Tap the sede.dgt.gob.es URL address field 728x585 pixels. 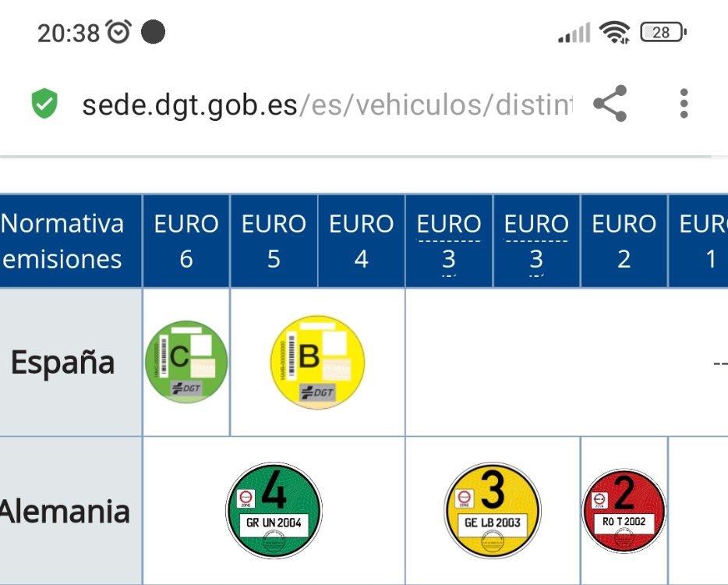(327, 105)
